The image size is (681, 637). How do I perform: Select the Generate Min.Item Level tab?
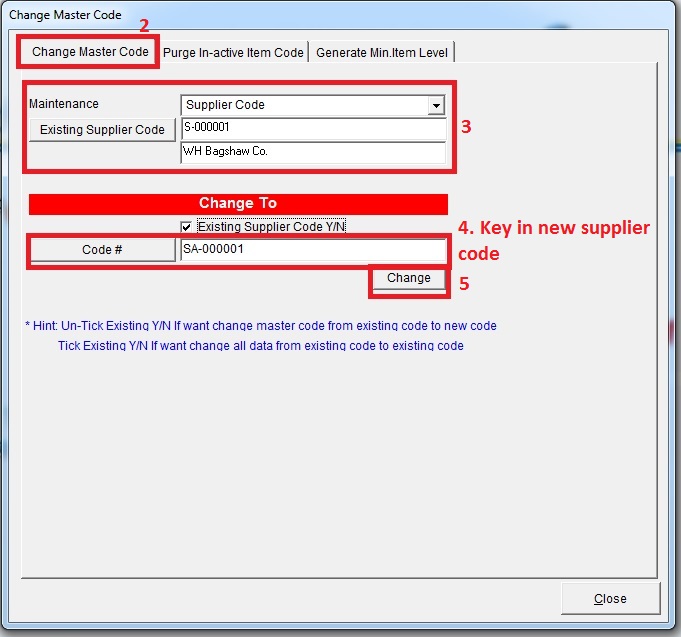click(383, 53)
